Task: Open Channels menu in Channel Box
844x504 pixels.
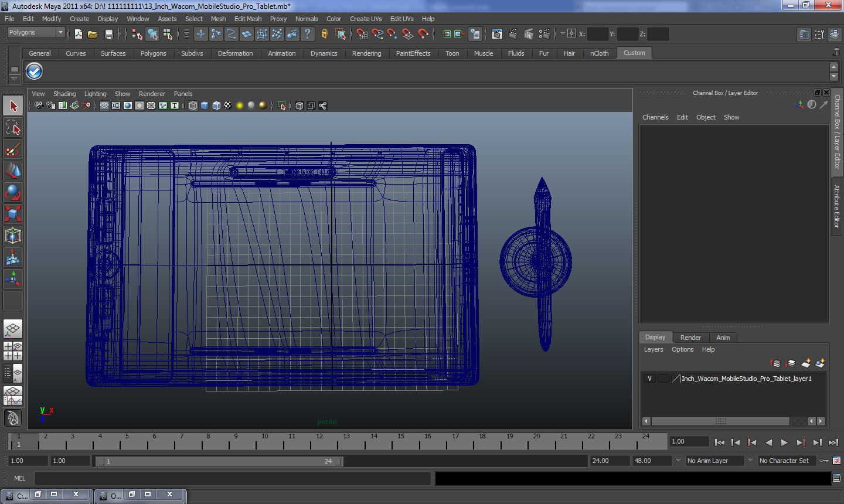Action: pos(655,117)
